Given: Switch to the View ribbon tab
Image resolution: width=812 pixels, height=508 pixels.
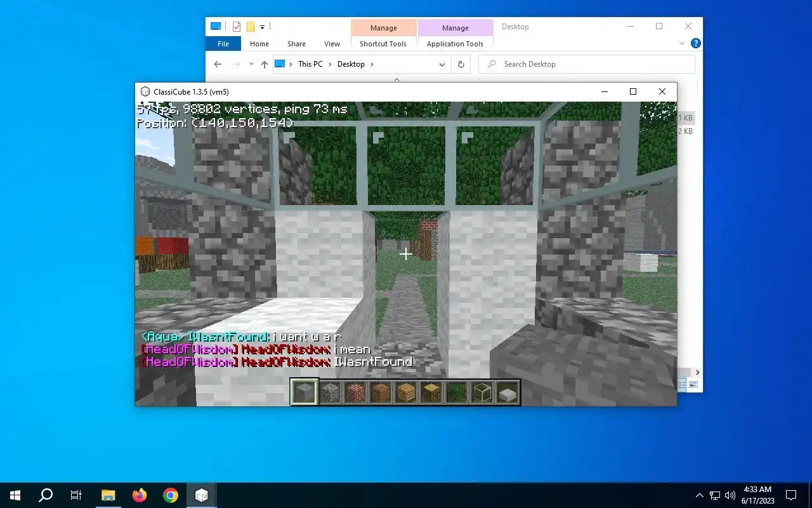Looking at the screenshot, I should [x=332, y=44].
